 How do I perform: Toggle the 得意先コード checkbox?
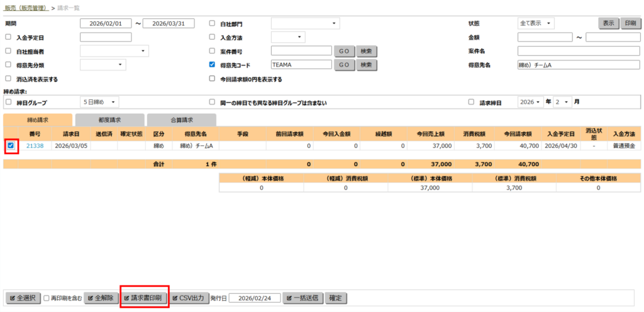pyautogui.click(x=213, y=64)
